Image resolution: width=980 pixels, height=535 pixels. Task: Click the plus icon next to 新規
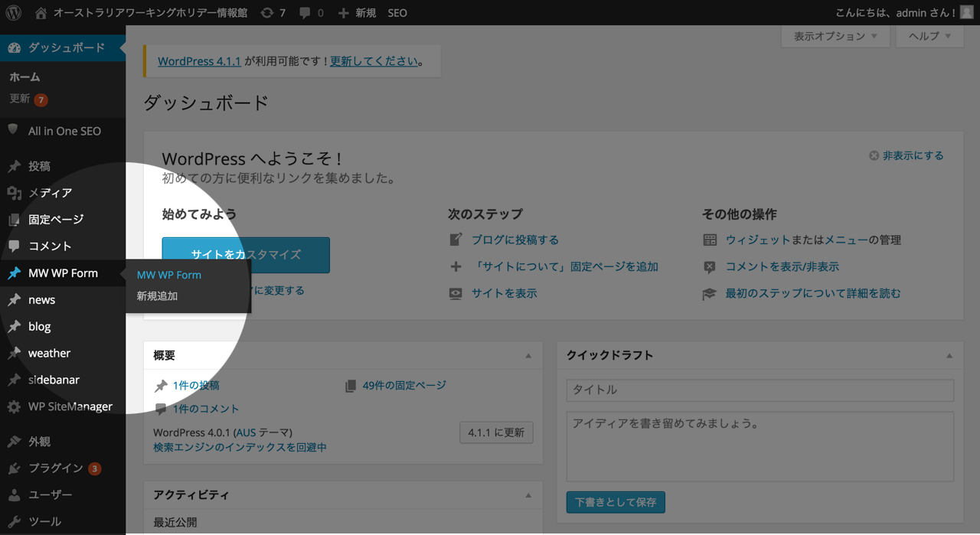(x=343, y=13)
